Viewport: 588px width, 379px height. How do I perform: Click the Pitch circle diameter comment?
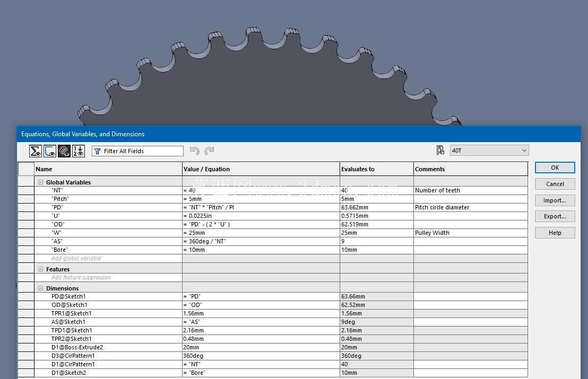pos(442,207)
